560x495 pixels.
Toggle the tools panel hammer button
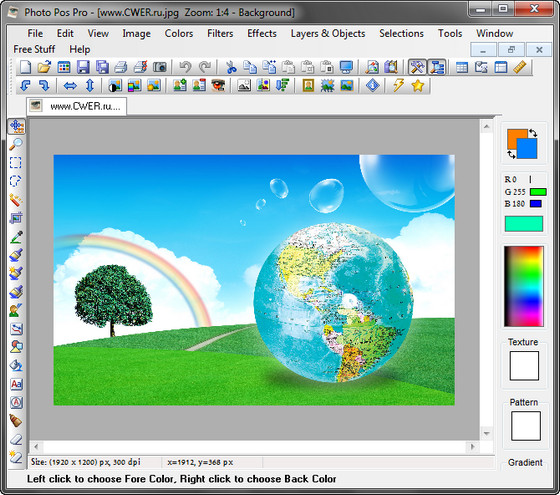417,67
